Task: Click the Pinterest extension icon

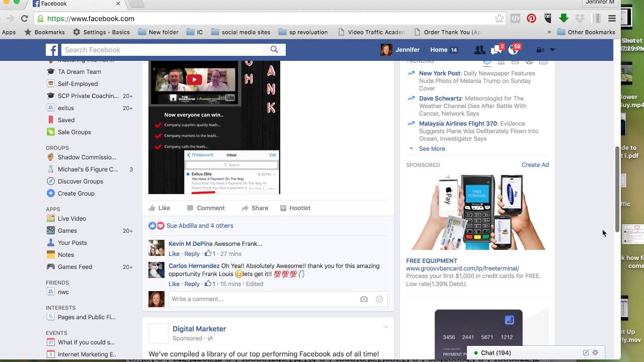Action: coord(531,18)
